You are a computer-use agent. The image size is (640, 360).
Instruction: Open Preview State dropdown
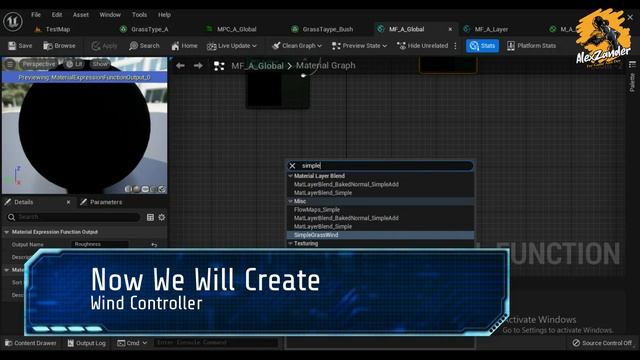tap(359, 46)
